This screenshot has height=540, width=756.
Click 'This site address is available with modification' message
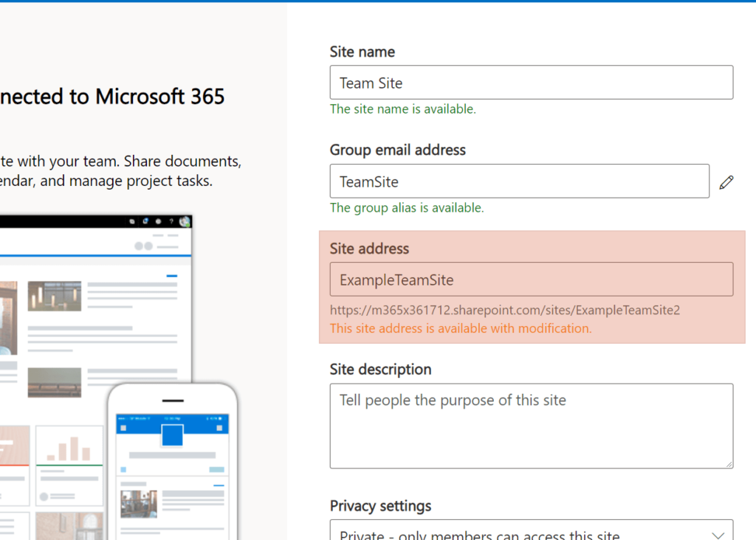pos(461,328)
